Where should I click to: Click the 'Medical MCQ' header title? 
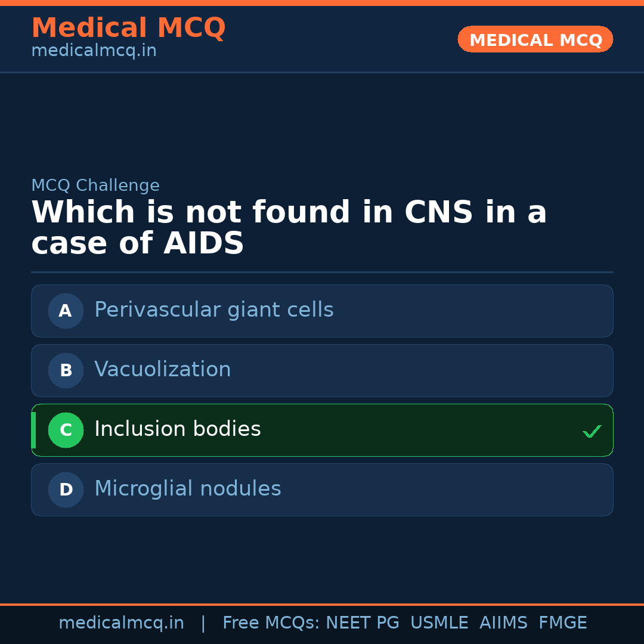click(128, 28)
